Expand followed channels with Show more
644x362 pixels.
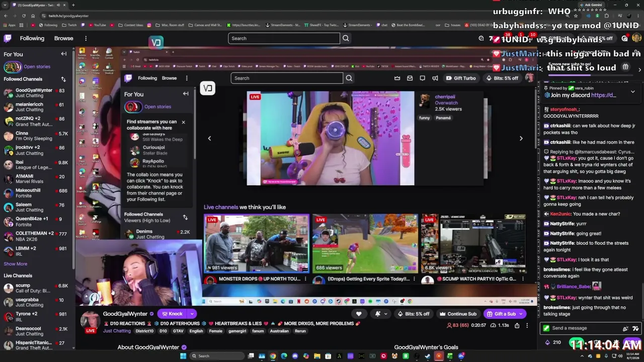click(16, 264)
